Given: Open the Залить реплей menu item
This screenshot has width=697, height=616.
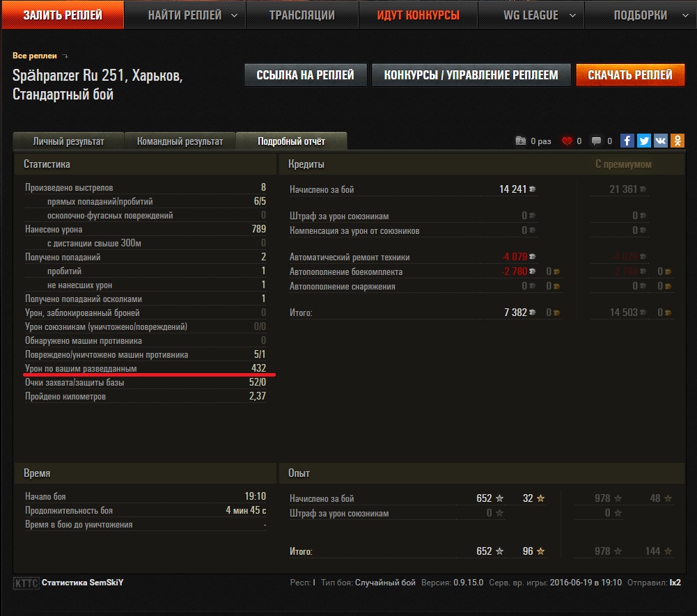Looking at the screenshot, I should (x=63, y=15).
